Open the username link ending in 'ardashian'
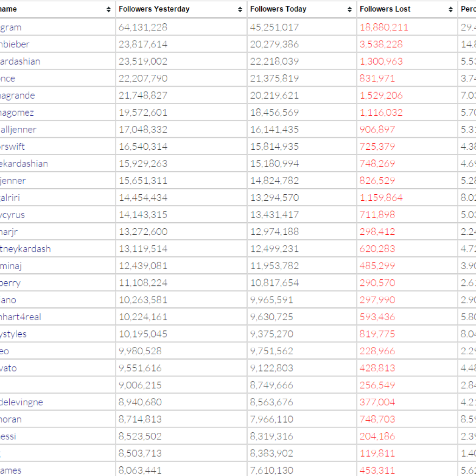The height and width of the screenshot is (476, 476). (20, 61)
